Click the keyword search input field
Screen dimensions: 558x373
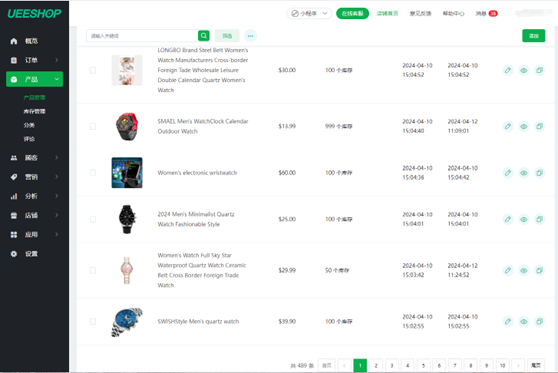coord(142,36)
